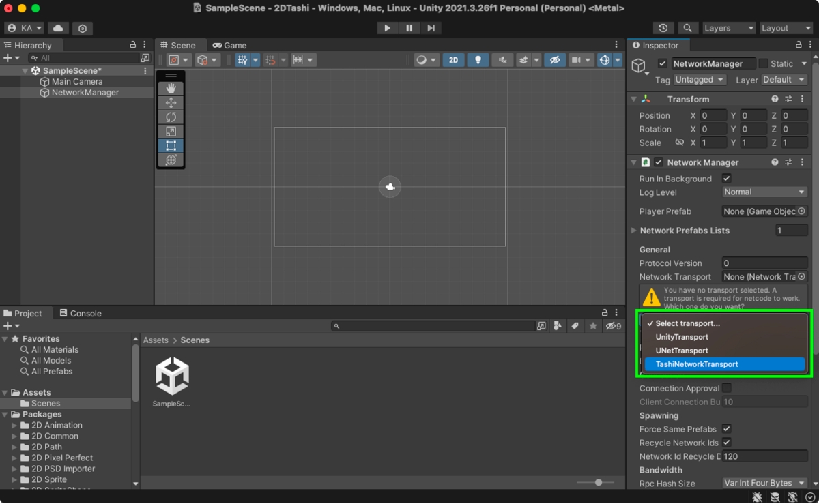Open Network Manager component help icon
Screen dimensions: 819x504
click(775, 162)
